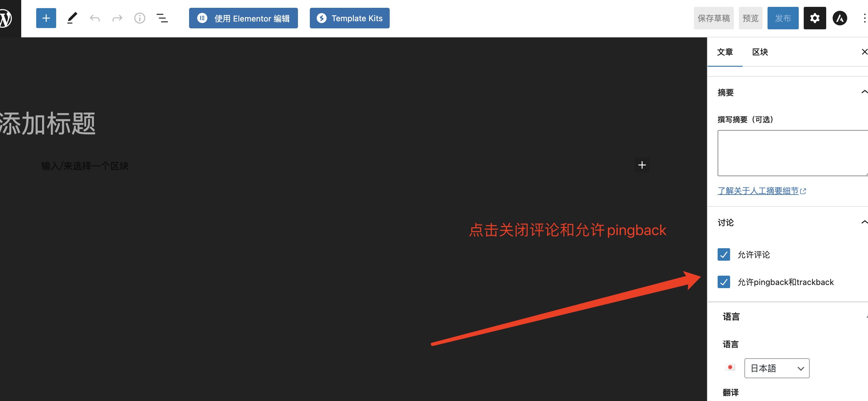Uncheck the 允许pingback和trackback checkbox
This screenshot has height=401, width=868.
(724, 282)
